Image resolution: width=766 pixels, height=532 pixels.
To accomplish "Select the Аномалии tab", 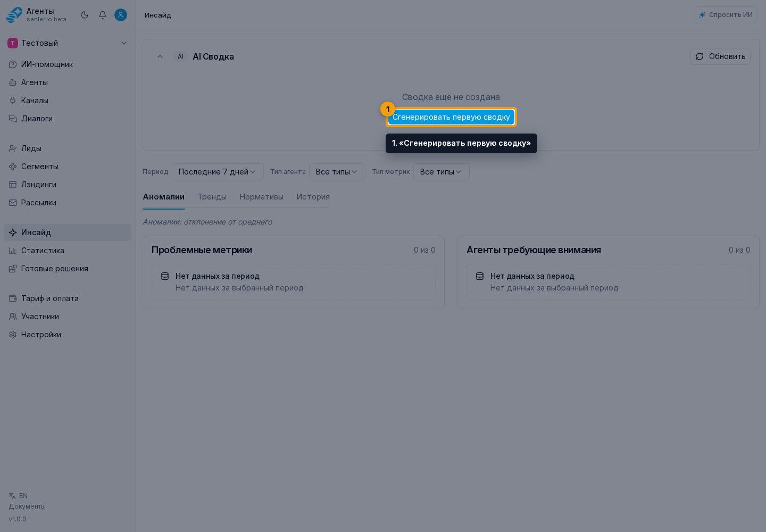I will 164,197.
